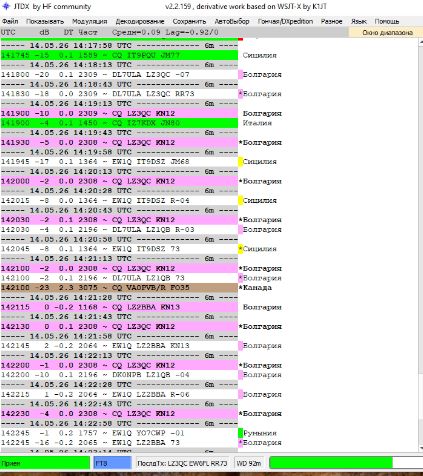Select decode line DL7ULA LZ3QC -07
The image size is (423, 476).
click(x=119, y=75)
